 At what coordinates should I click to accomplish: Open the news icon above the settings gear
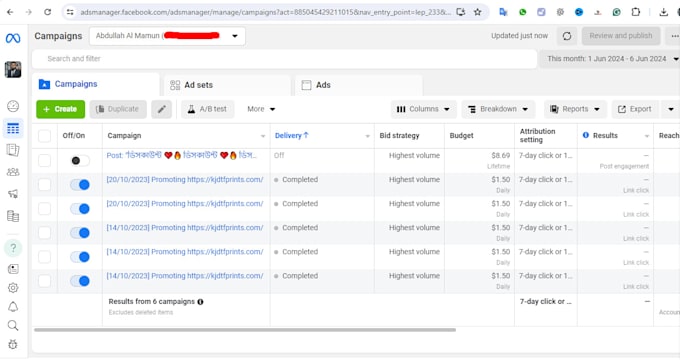point(13,269)
